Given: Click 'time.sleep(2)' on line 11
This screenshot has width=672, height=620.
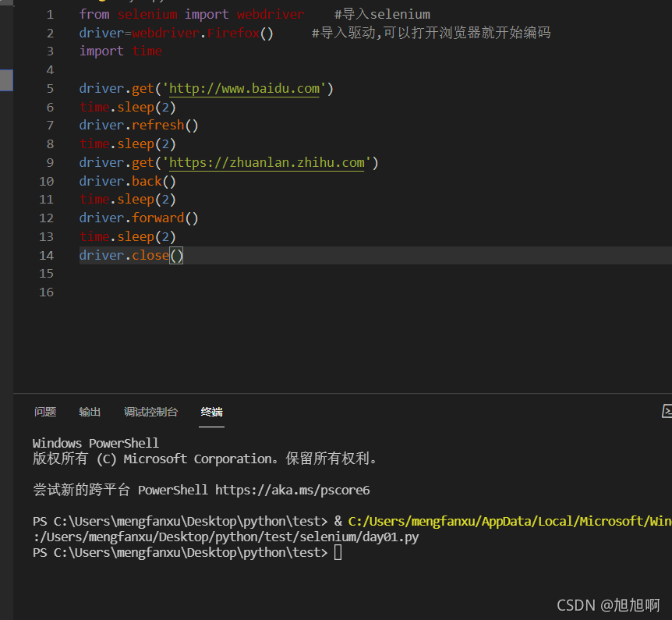Looking at the screenshot, I should pyautogui.click(x=128, y=200).
